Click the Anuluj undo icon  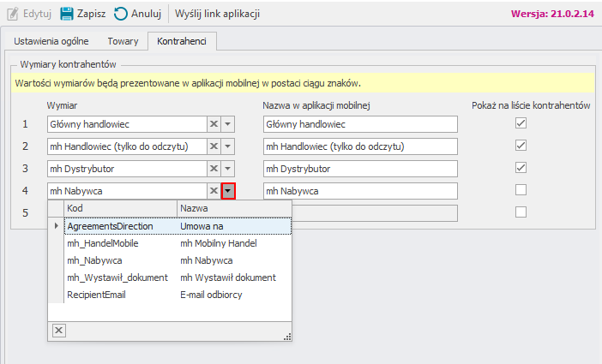point(121,14)
